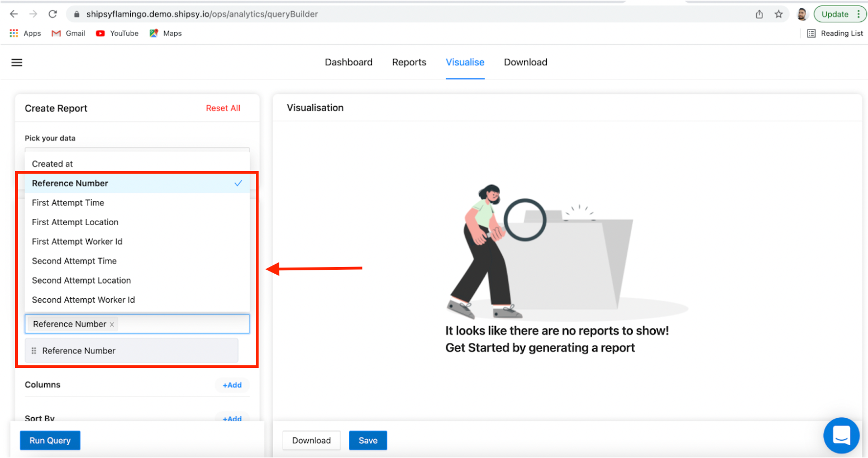This screenshot has height=458, width=868.
Task: Click the Reset All link
Action: click(223, 108)
